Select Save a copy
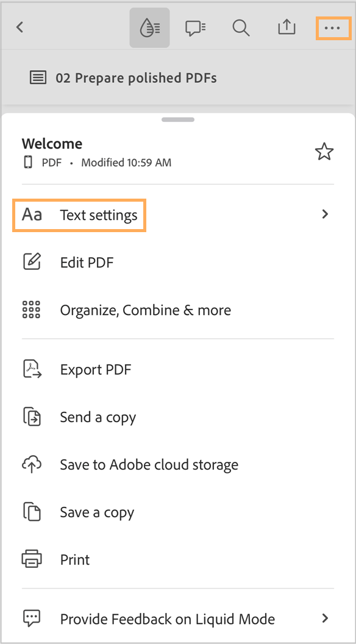This screenshot has width=356, height=644. tap(96, 512)
